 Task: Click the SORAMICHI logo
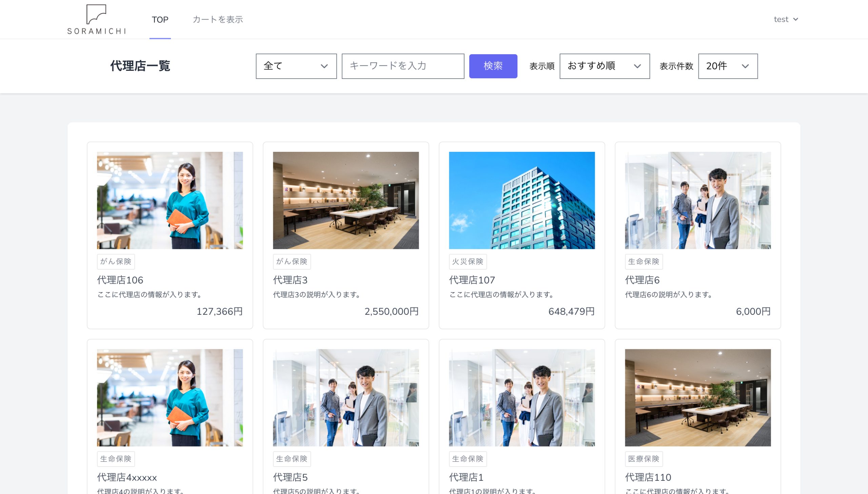click(x=96, y=19)
